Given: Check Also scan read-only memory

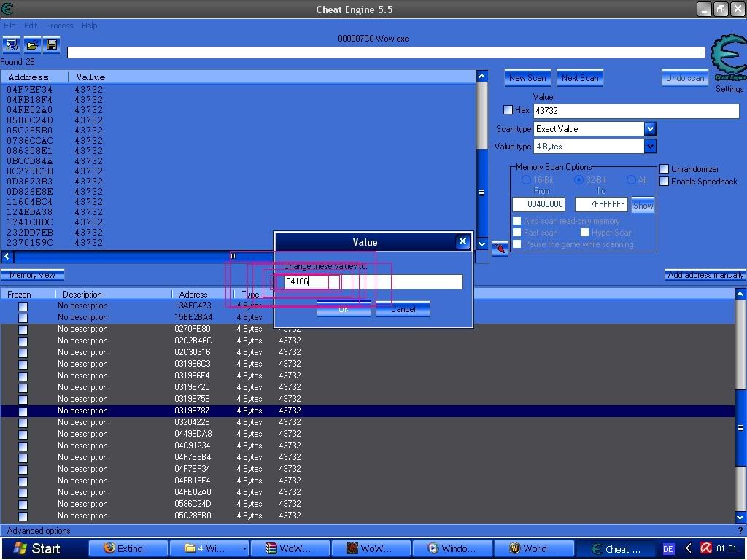Looking at the screenshot, I should point(516,221).
